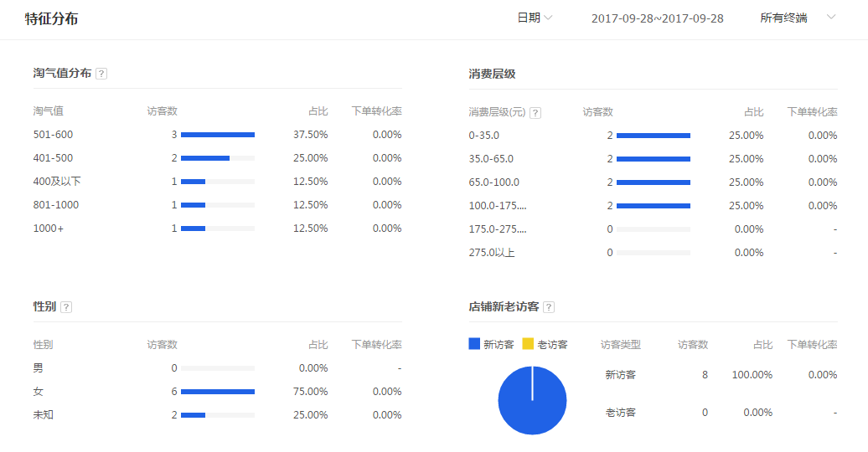This screenshot has height=452, width=868.
Task: Open help icon next to 店铺新老访客
Action: point(549,307)
